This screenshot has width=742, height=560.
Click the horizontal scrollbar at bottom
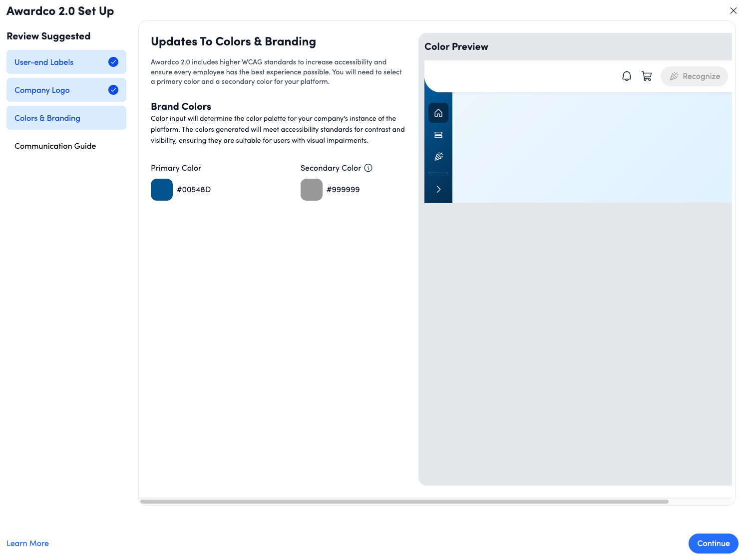[404, 502]
